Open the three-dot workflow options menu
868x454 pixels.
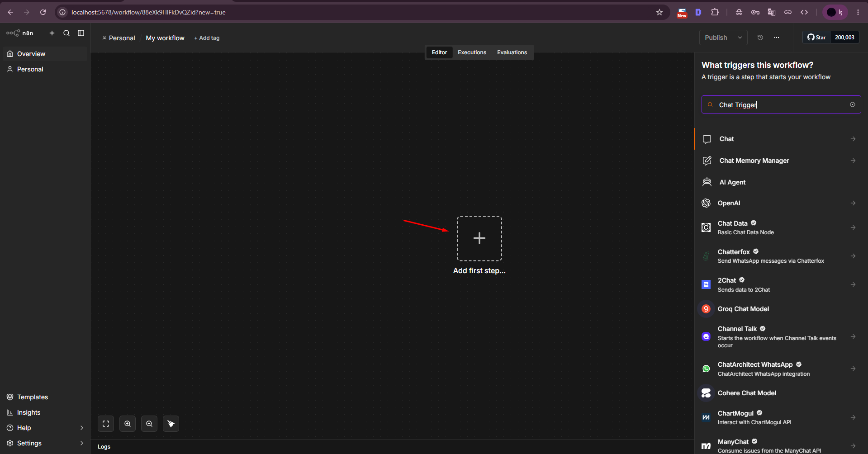click(x=777, y=38)
